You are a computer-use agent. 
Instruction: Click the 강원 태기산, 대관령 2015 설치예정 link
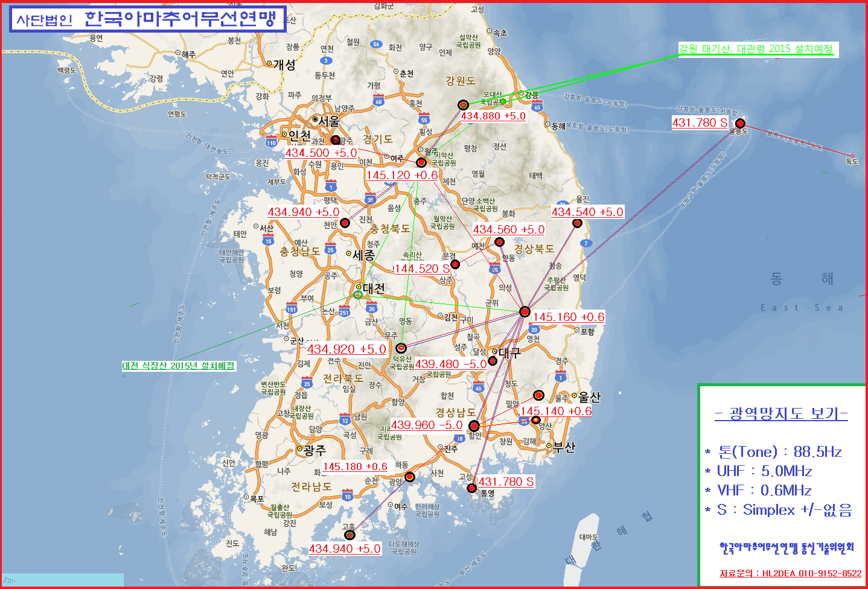coord(756,49)
